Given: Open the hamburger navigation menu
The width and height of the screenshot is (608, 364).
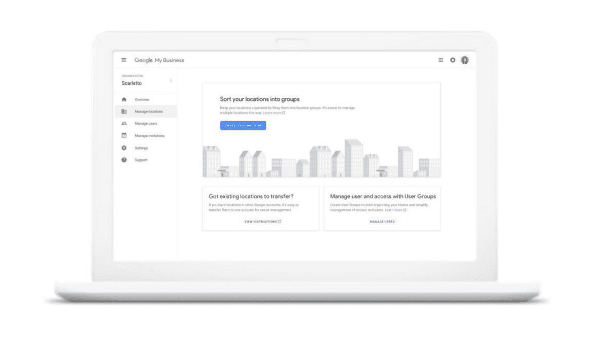Looking at the screenshot, I should coord(123,60).
